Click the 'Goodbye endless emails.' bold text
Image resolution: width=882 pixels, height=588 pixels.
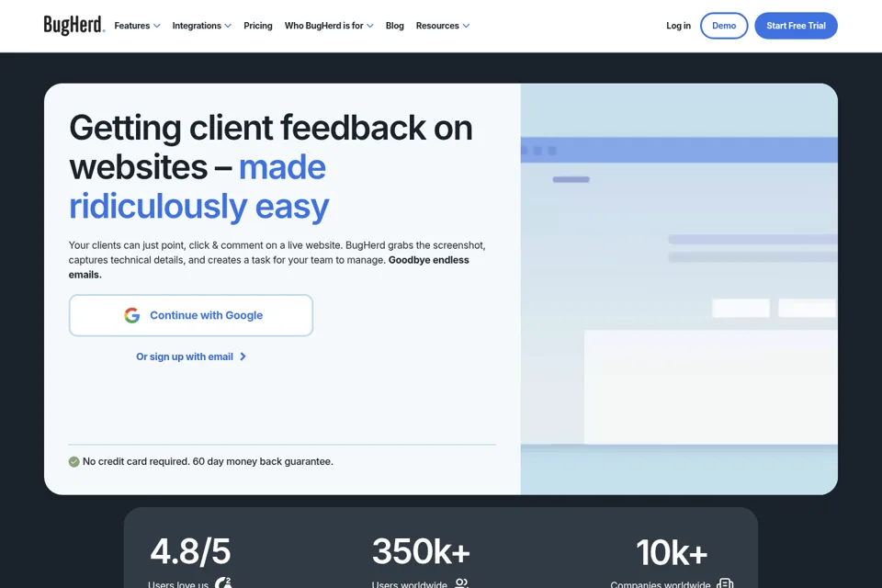pyautogui.click(x=269, y=267)
